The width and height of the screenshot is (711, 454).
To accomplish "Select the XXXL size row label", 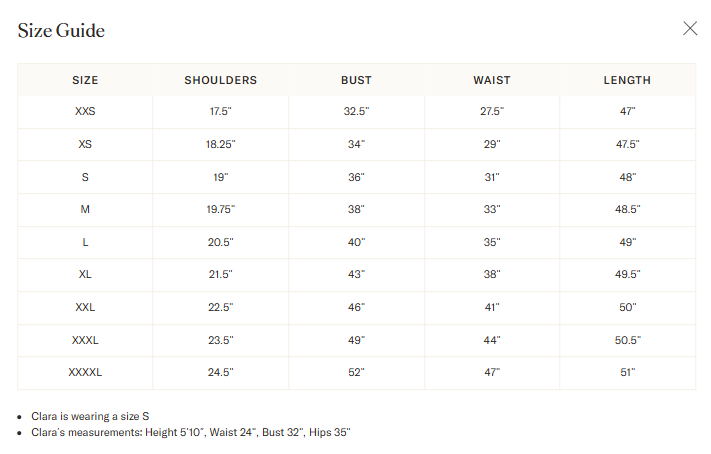I will point(85,340).
